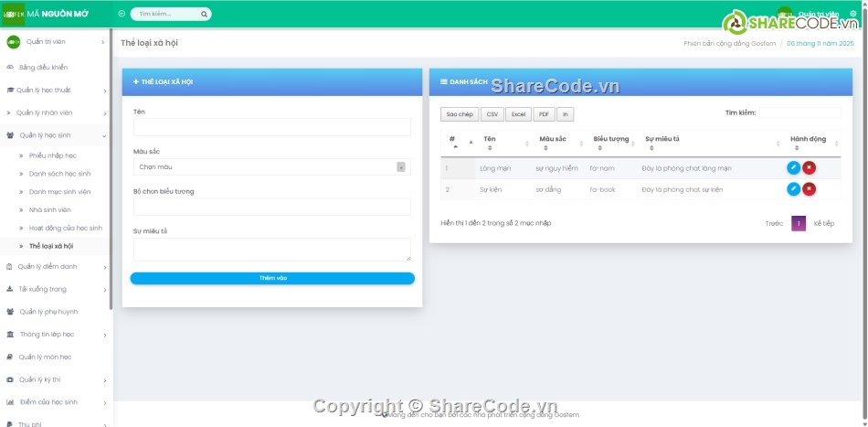Expand Quản lý học thuật submenu
868x427 pixels.
[105, 91]
